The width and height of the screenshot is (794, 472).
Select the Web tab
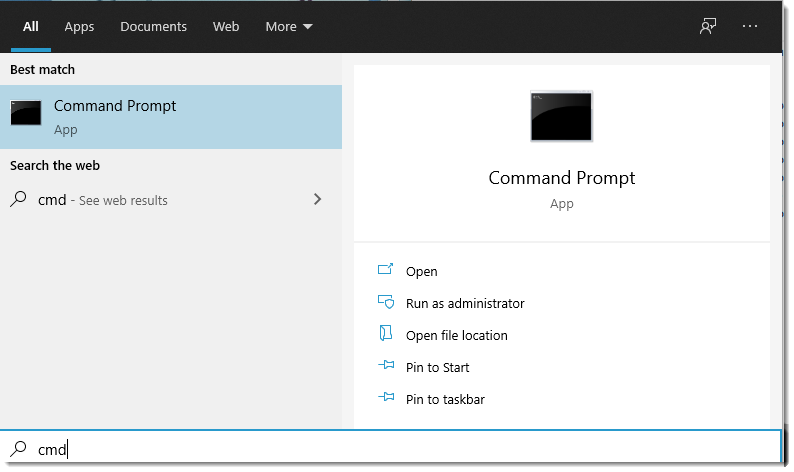point(226,27)
